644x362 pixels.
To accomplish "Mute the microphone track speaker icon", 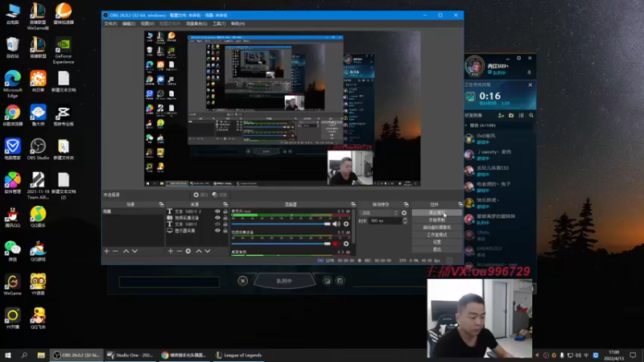I will click(x=336, y=224).
